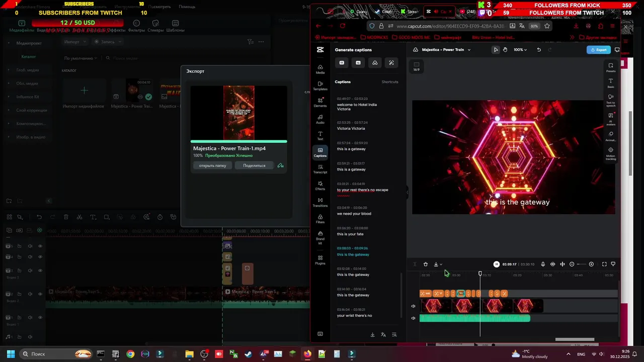Click the Export button in CapCut

click(x=599, y=50)
